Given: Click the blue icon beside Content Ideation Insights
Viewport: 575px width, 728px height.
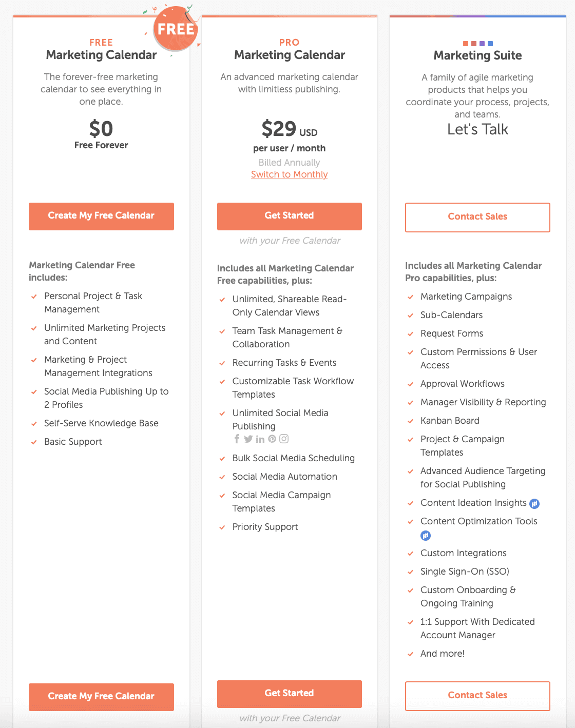Looking at the screenshot, I should (534, 503).
